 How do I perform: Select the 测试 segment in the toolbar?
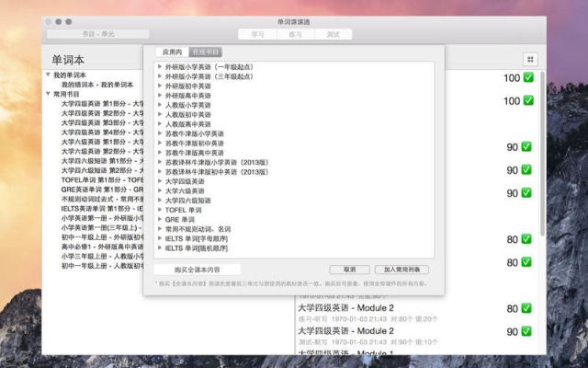pos(333,34)
